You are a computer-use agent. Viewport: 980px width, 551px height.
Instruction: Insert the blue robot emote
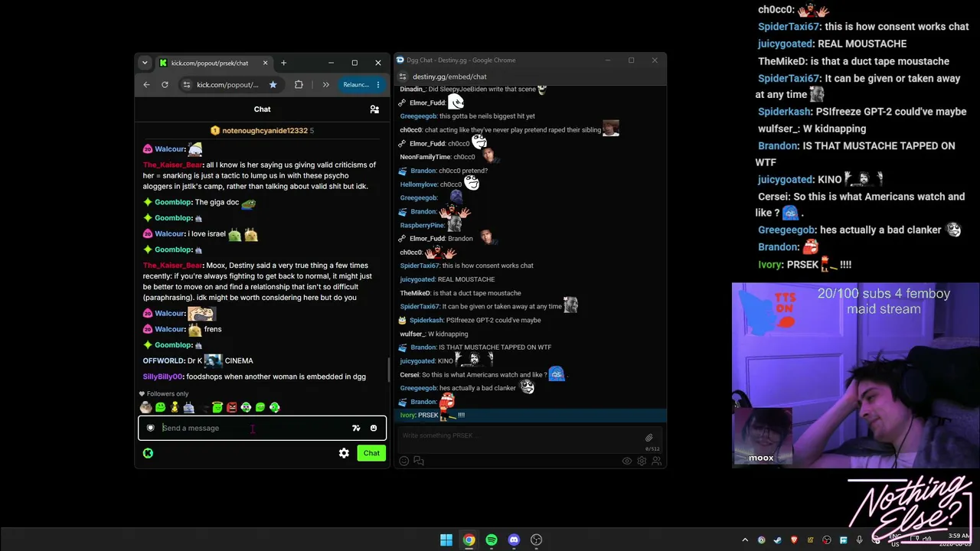189,408
